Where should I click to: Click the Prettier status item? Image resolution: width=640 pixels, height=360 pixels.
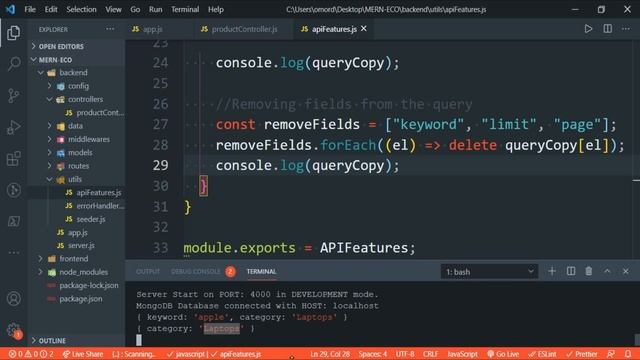coord(581,354)
